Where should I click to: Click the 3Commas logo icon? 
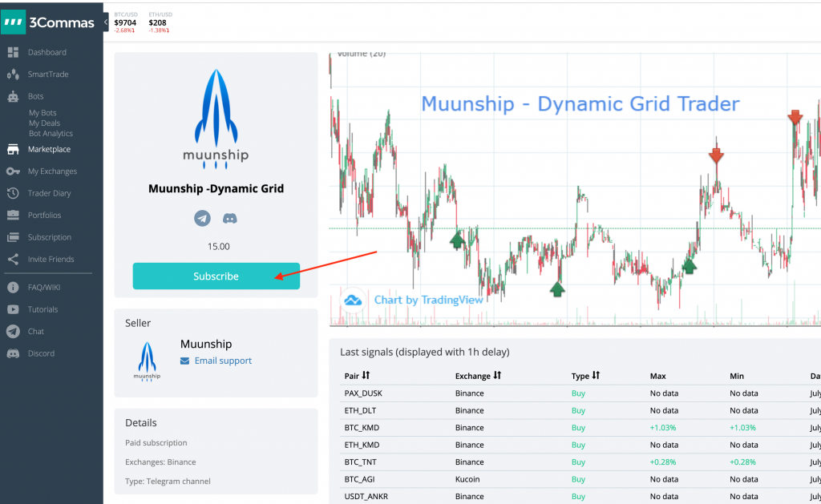[x=13, y=22]
